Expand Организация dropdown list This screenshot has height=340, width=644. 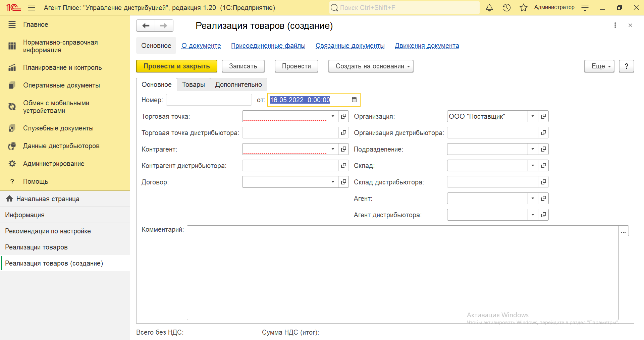point(533,116)
